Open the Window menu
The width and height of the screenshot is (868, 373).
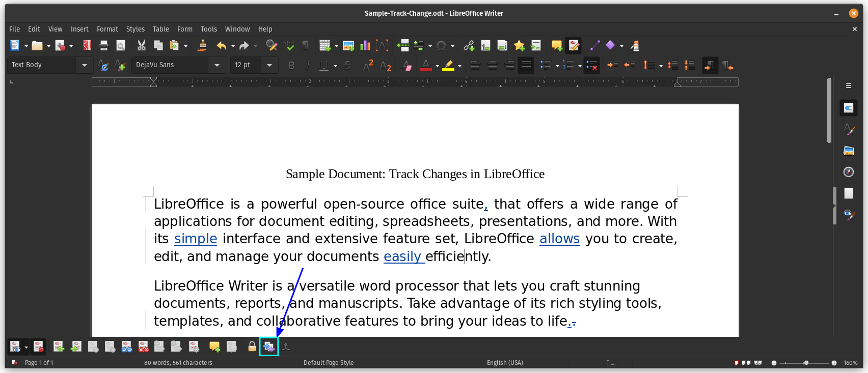(237, 29)
